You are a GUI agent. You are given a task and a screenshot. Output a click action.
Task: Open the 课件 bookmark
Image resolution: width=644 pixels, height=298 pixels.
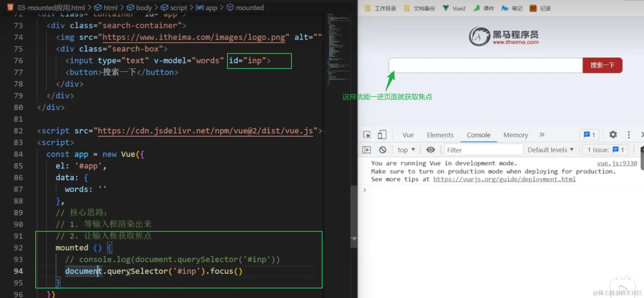(x=484, y=8)
